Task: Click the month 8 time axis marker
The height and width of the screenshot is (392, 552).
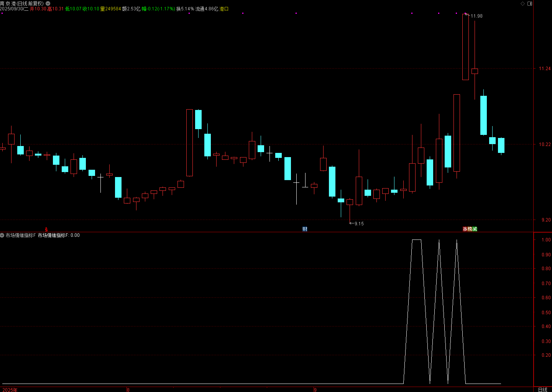Action: (128, 390)
